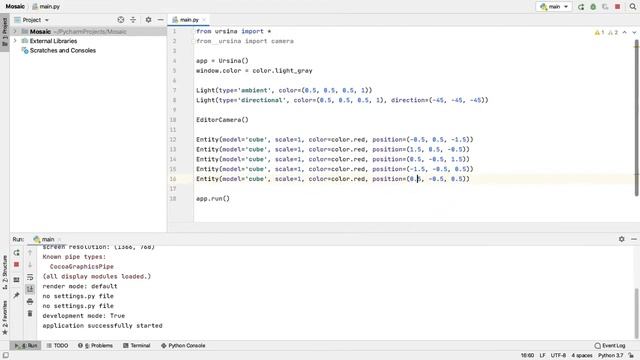This screenshot has height=360, width=640.
Task: Click Run with Coverage icon in toolbar
Action: pos(605,7)
